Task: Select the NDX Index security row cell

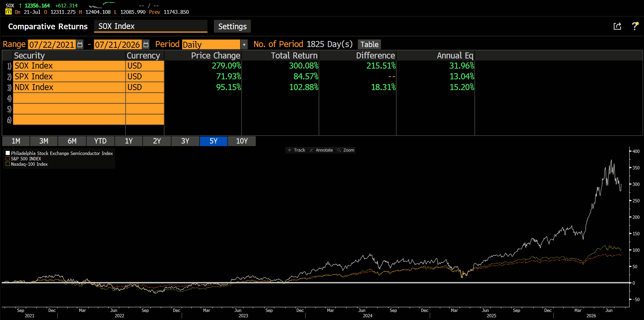Action: click(x=69, y=87)
